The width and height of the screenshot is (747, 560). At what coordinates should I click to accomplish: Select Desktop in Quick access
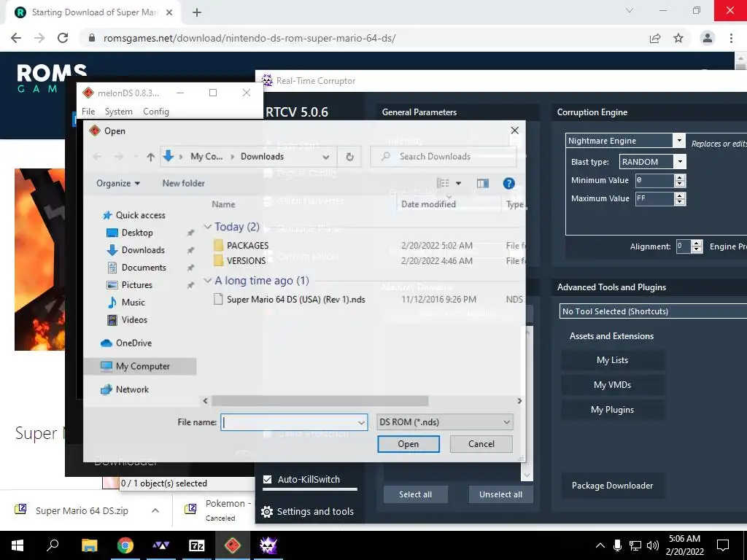coord(136,233)
